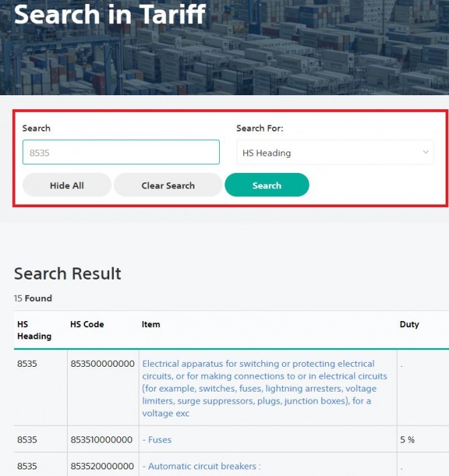Click the Search input field containing 8535
Screen dimensions: 449x476
121,152
